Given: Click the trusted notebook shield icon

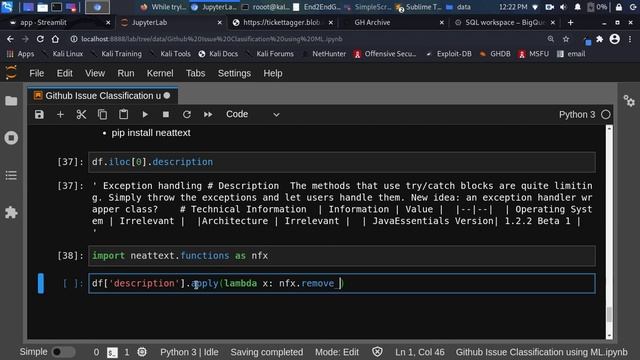Looking at the screenshot, I should (377, 352).
